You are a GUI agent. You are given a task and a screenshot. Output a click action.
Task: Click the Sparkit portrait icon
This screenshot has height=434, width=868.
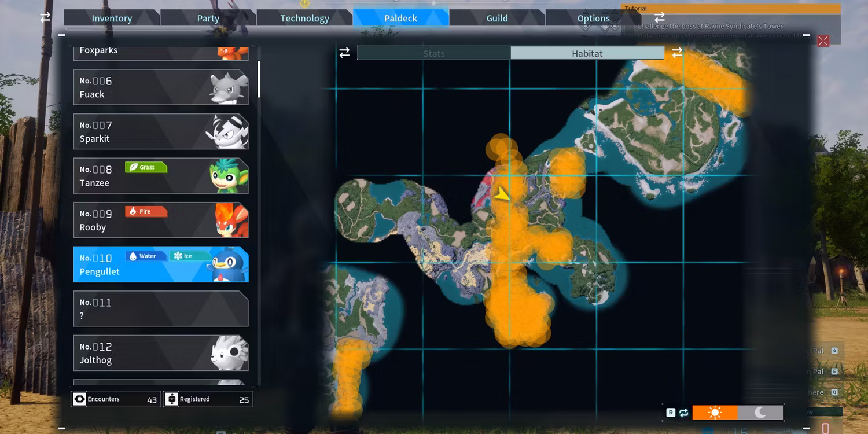coord(227,132)
